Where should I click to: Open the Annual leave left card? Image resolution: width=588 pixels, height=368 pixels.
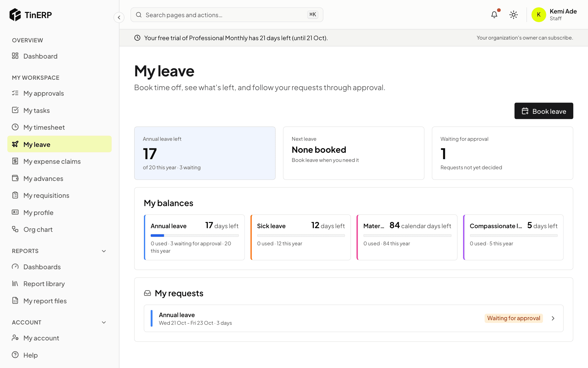tap(205, 153)
